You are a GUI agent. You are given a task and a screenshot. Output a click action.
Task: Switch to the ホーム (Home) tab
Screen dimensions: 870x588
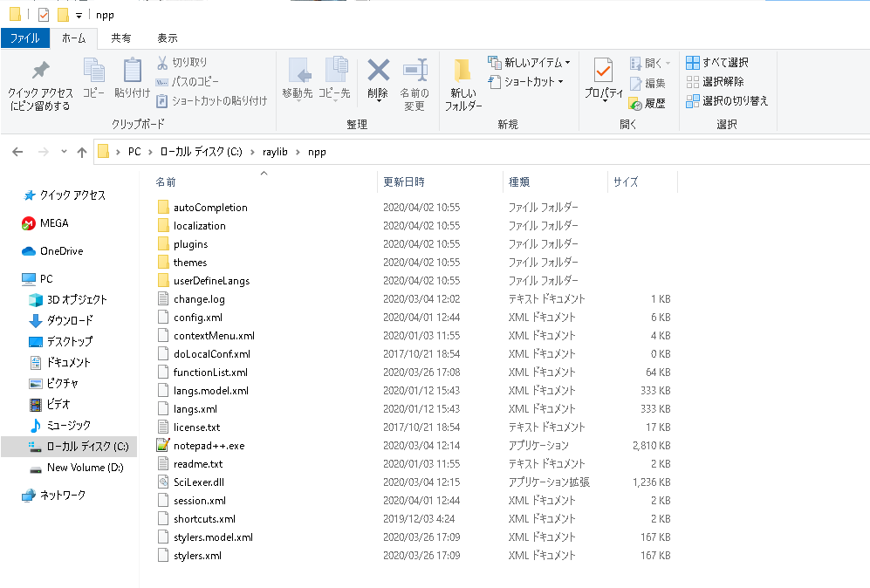tap(74, 38)
